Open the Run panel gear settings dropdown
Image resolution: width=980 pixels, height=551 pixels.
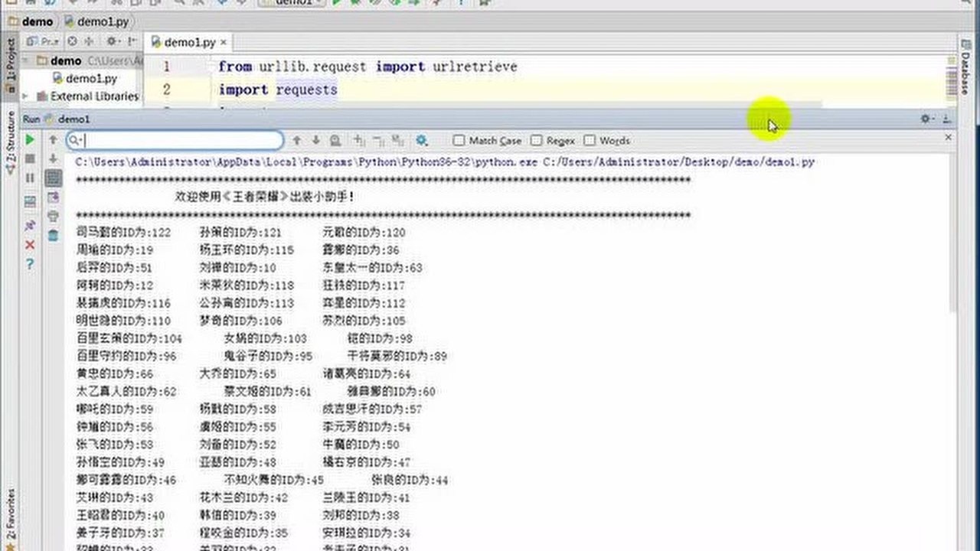926,119
